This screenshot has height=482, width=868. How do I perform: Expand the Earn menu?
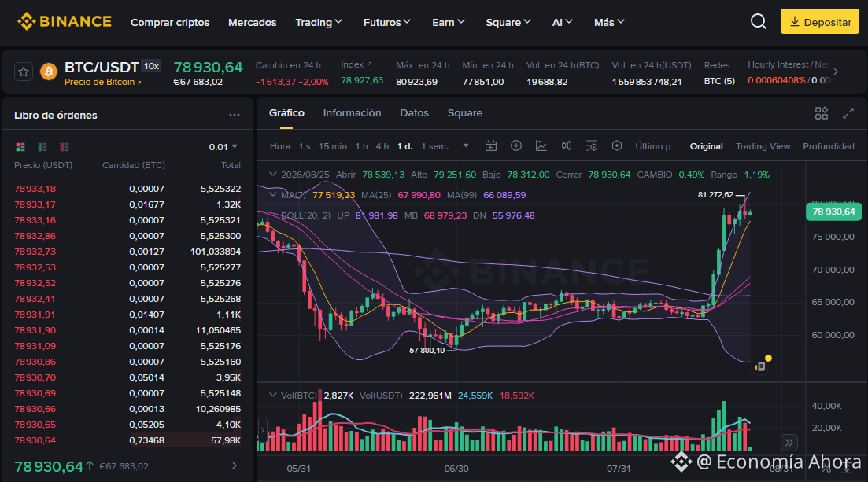click(449, 22)
